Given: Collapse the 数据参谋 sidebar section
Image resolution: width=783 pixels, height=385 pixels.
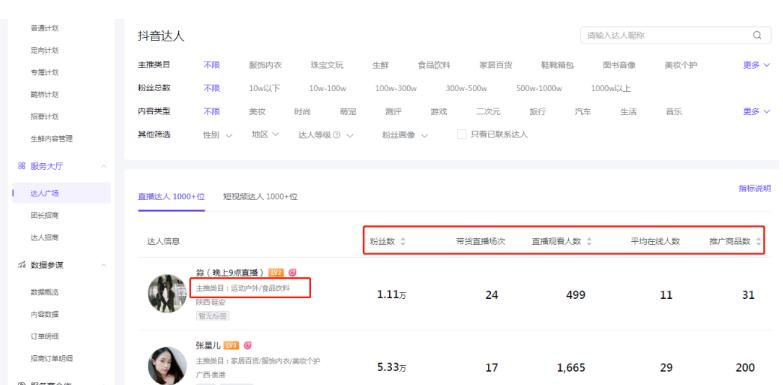Looking at the screenshot, I should pos(103,265).
